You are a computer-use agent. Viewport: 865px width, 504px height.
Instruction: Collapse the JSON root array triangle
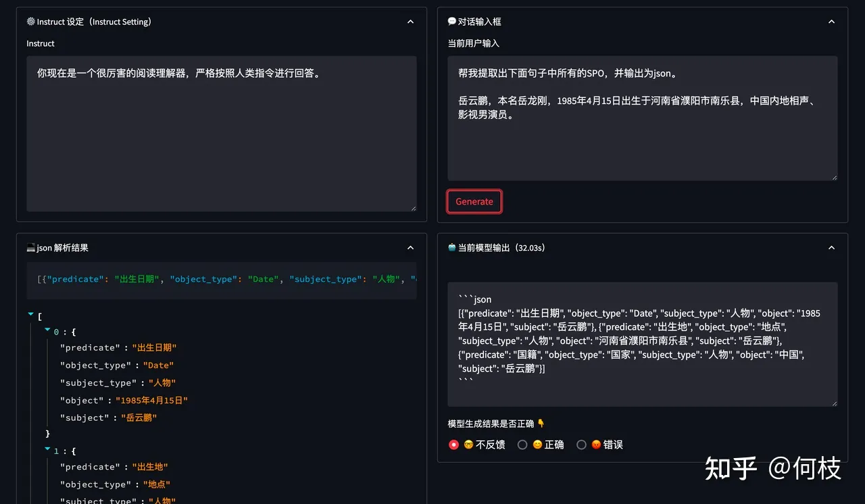pyautogui.click(x=30, y=314)
